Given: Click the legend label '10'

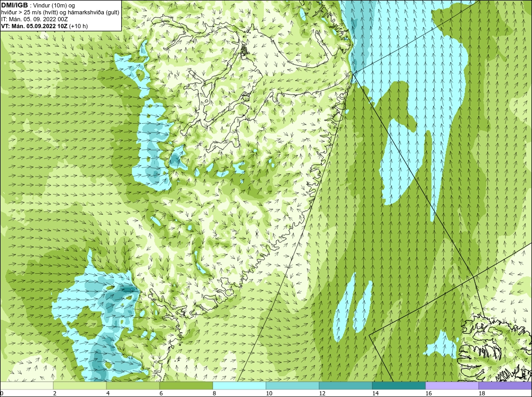Looking at the screenshot, I should pos(269,393).
